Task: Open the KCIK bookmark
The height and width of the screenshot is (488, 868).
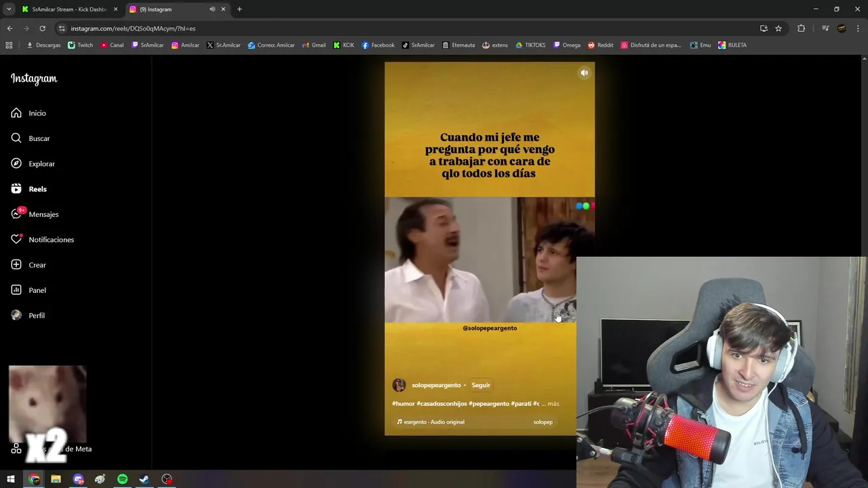Action: coord(344,45)
